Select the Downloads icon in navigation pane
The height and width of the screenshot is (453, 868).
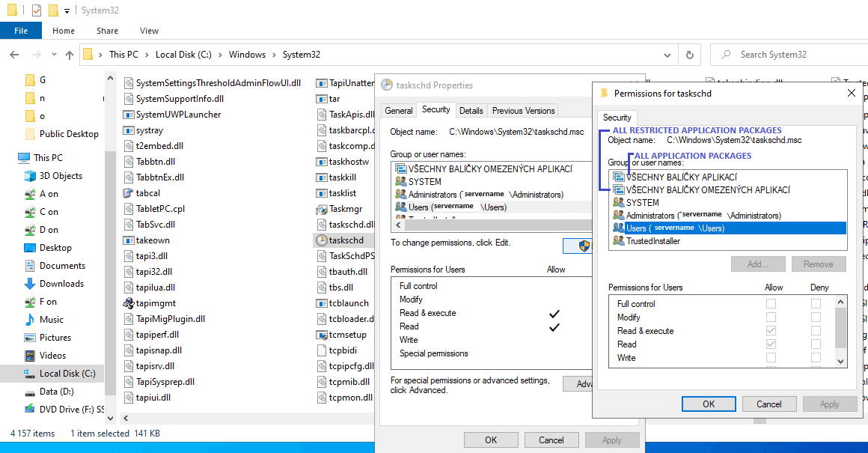pyautogui.click(x=30, y=284)
